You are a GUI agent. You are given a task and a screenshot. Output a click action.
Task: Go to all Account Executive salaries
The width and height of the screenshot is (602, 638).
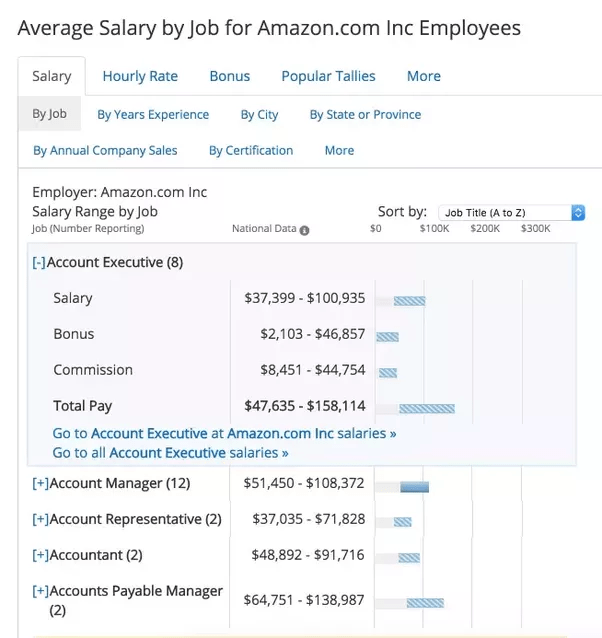(170, 453)
